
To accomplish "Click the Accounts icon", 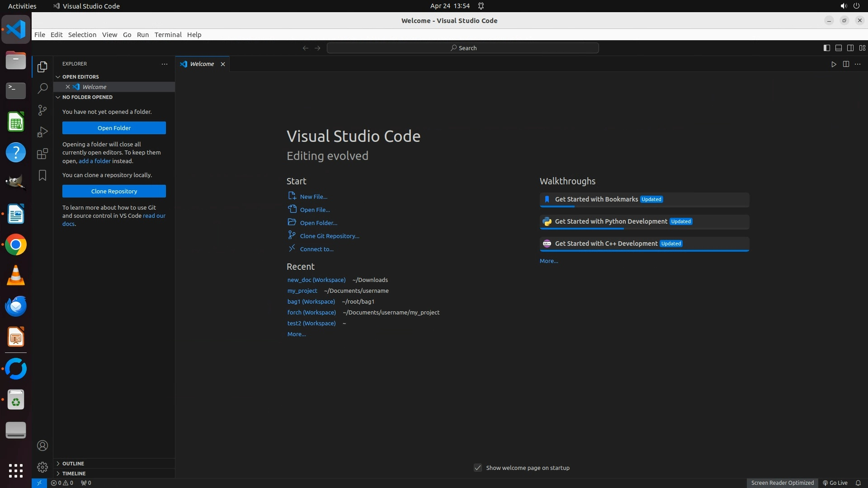I will pyautogui.click(x=42, y=446).
